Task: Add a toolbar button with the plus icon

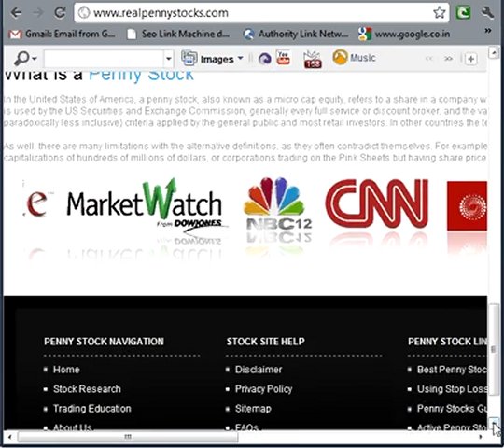Action: click(x=471, y=59)
